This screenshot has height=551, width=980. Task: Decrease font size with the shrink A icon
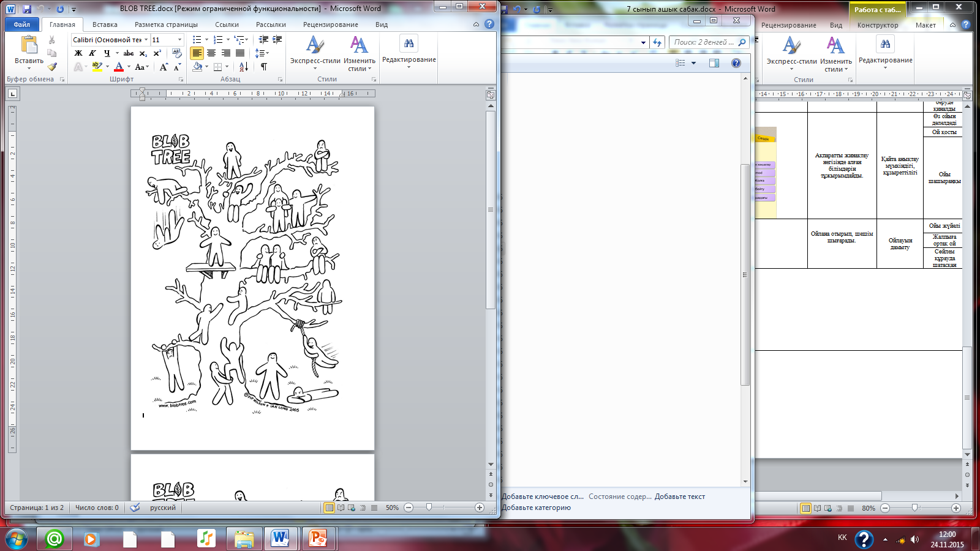pos(177,67)
